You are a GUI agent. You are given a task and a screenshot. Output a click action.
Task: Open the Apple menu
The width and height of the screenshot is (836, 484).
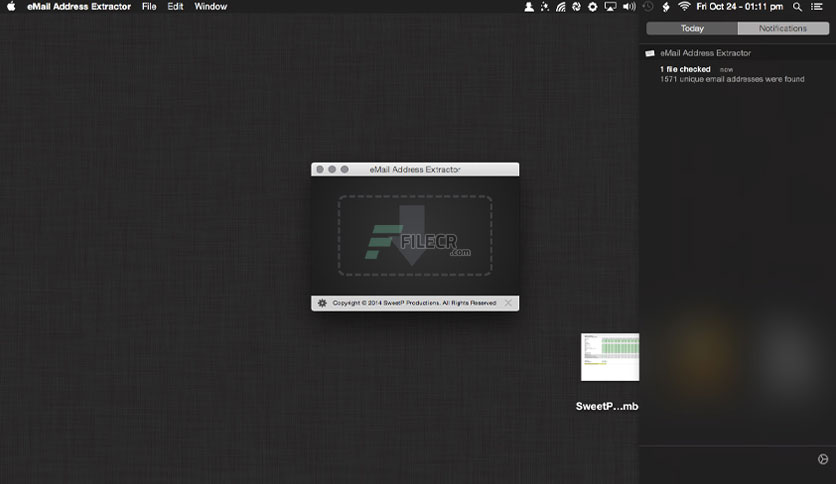point(11,6)
